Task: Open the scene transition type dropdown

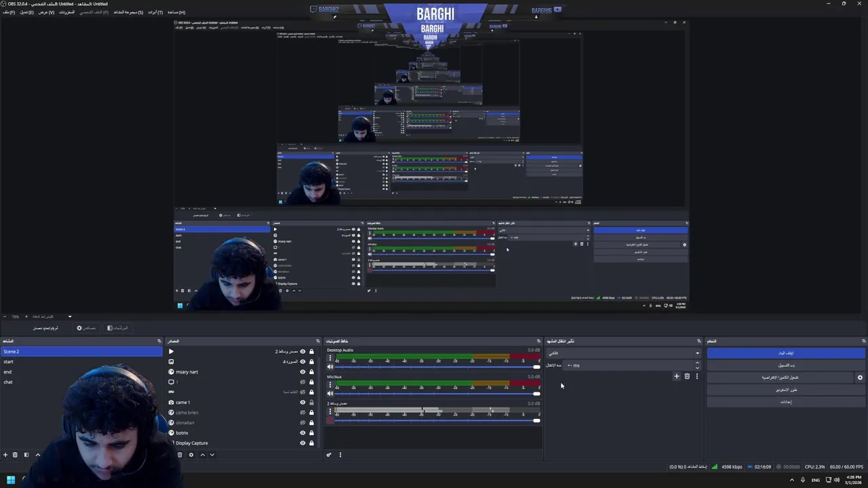Action: pos(623,353)
